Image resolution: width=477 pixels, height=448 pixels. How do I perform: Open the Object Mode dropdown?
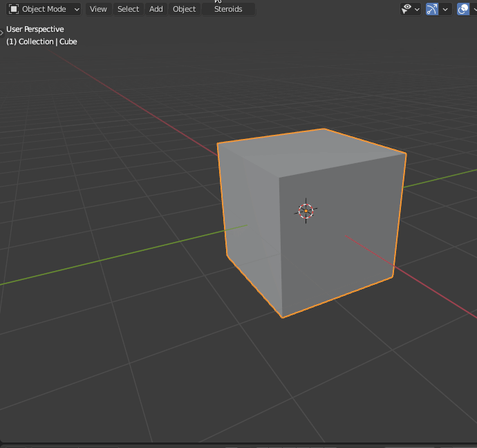click(44, 9)
